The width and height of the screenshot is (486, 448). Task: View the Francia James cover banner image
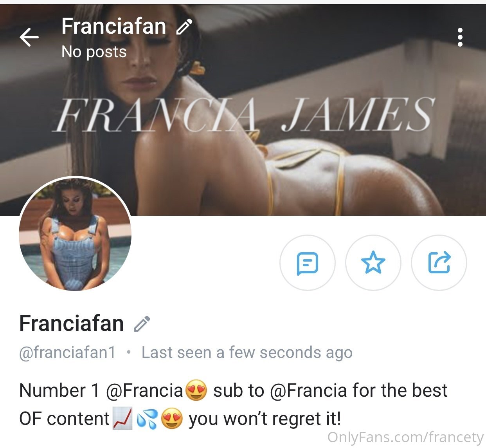(243, 110)
